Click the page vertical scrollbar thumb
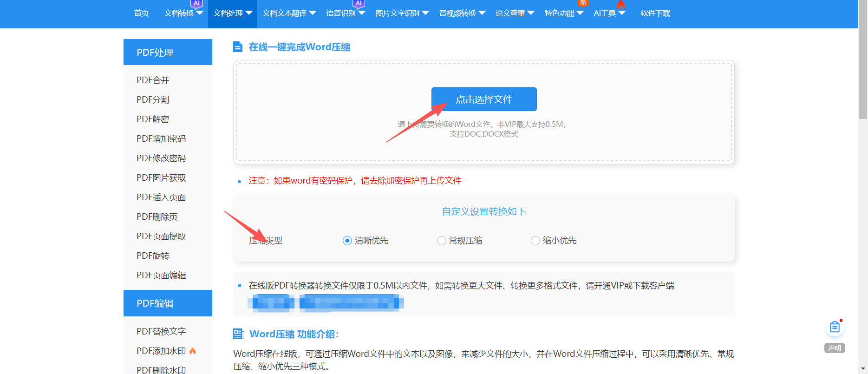Image resolution: width=868 pixels, height=374 pixels. pyautogui.click(x=863, y=59)
